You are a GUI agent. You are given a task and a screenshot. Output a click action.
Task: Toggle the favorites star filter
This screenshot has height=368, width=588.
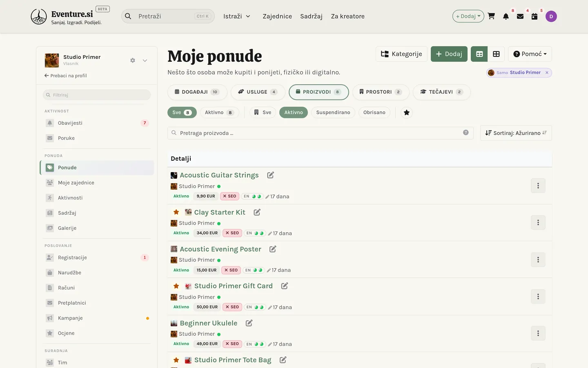click(407, 112)
